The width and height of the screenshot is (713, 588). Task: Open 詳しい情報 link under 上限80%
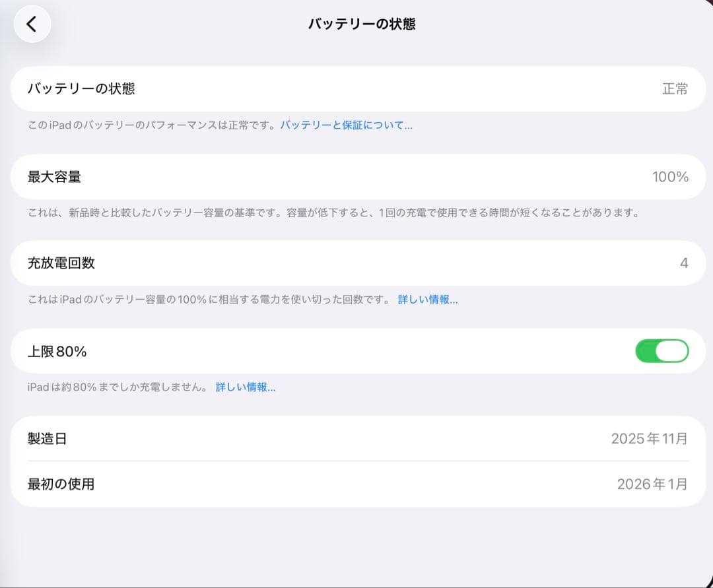pyautogui.click(x=246, y=387)
